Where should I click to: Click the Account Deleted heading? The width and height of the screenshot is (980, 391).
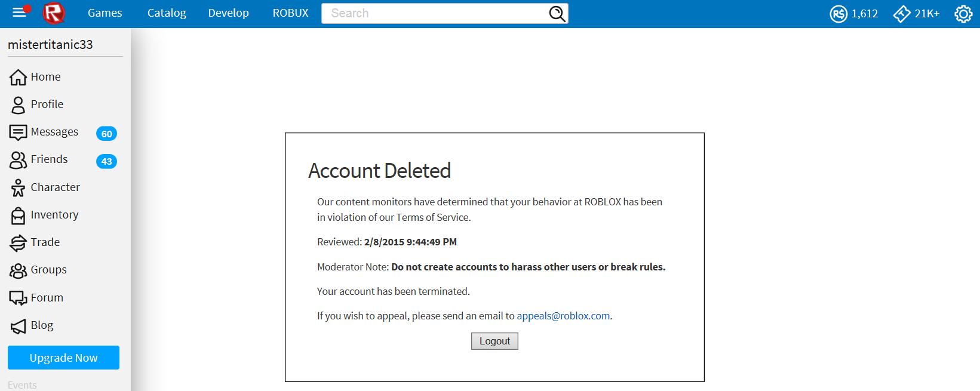[379, 171]
